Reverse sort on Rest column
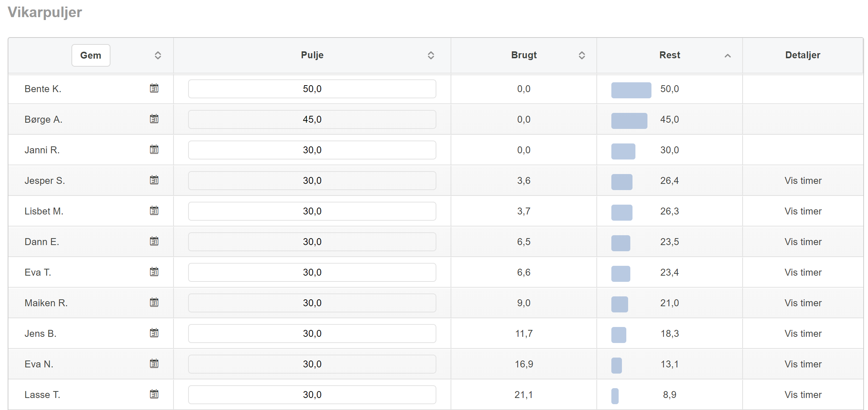 [x=728, y=56]
